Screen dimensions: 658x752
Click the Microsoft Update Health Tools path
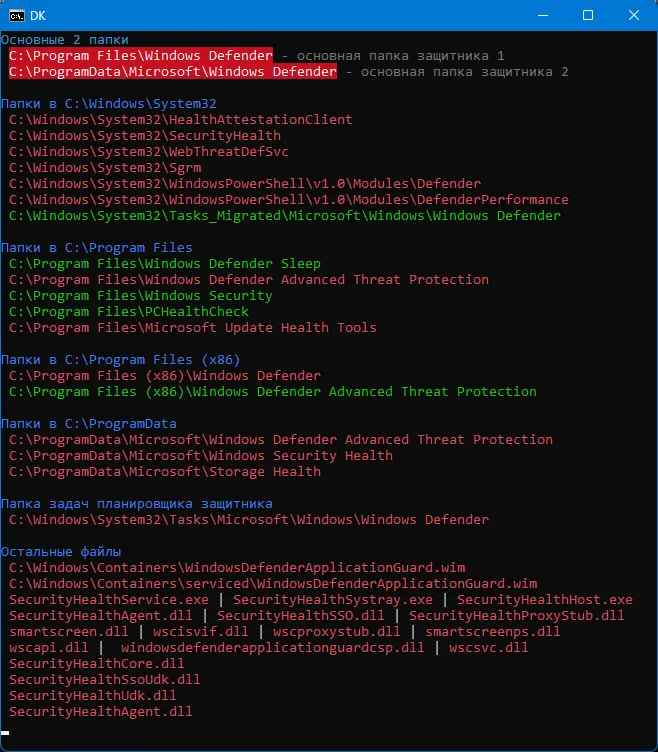pos(192,328)
